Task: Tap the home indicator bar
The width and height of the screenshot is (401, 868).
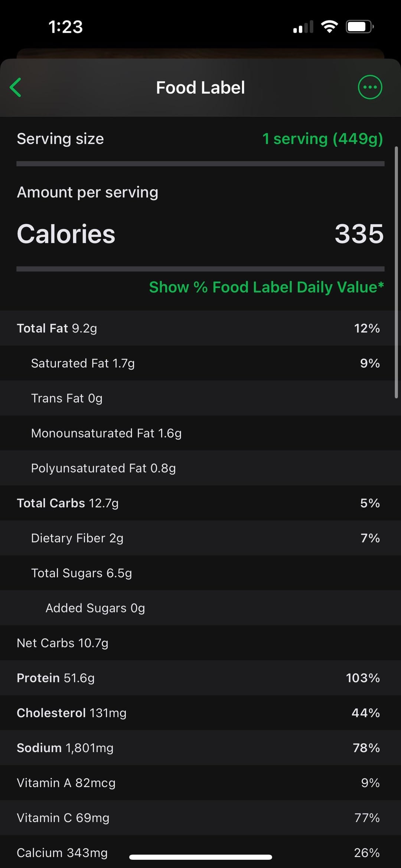Action: (200, 857)
